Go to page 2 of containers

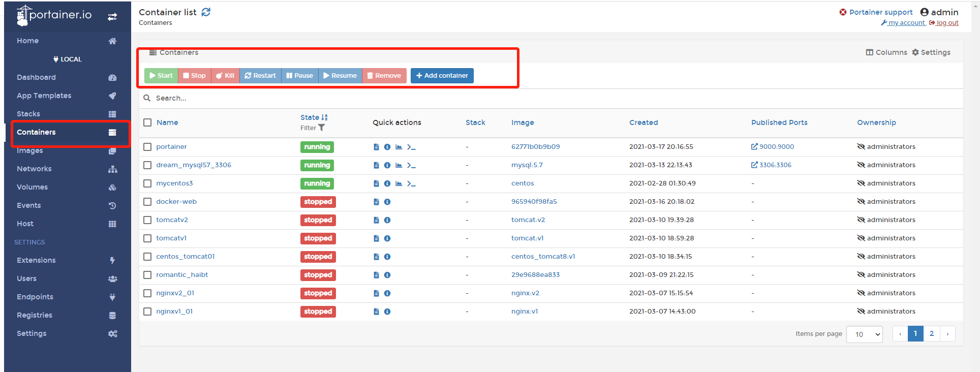(x=932, y=334)
